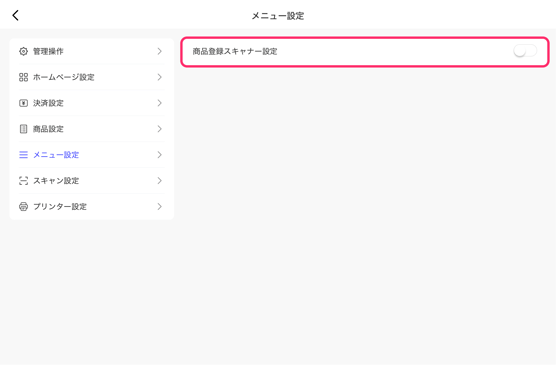The image size is (556, 369).
Task: Click the scan frame icon beside スキャン設定
Action: [x=23, y=181]
